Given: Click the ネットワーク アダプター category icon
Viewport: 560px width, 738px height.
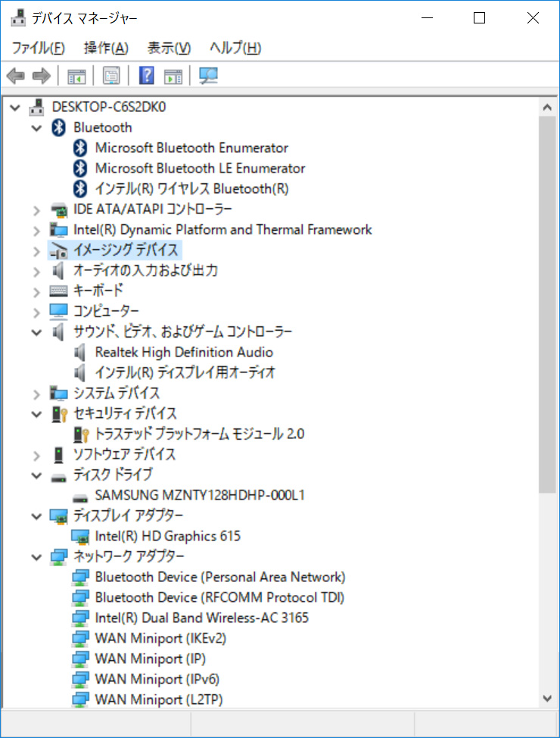Looking at the screenshot, I should tap(59, 557).
